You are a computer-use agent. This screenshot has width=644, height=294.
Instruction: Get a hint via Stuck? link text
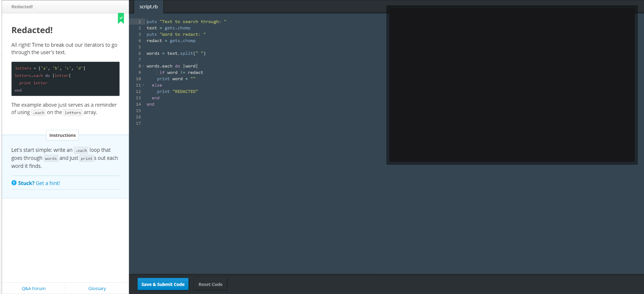coord(39,183)
